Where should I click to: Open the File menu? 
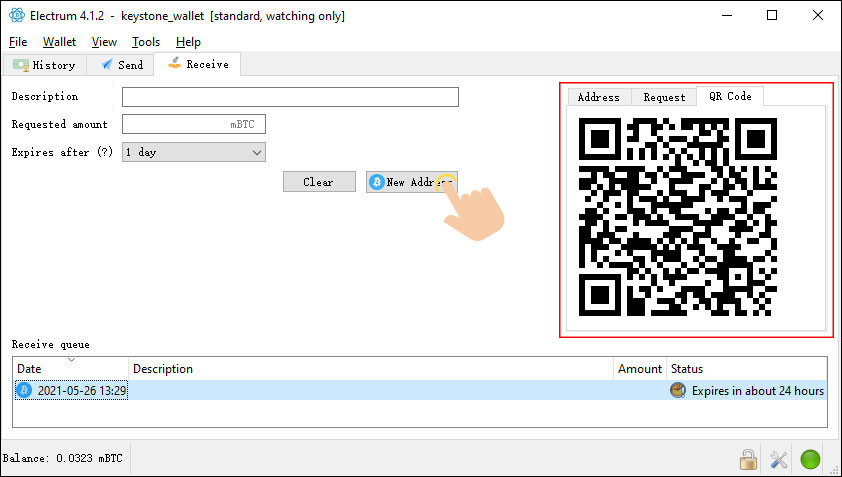(x=18, y=42)
